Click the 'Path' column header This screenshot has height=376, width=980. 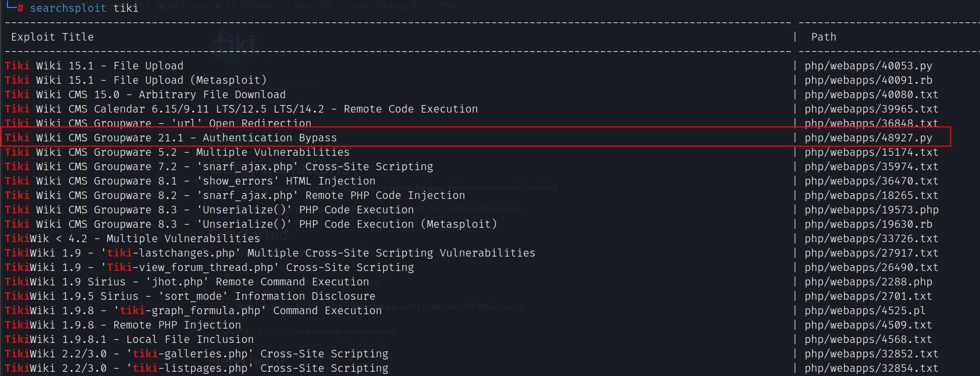823,37
